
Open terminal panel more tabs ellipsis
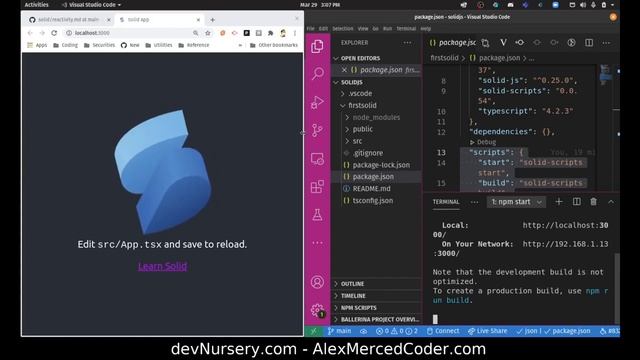pos(474,202)
